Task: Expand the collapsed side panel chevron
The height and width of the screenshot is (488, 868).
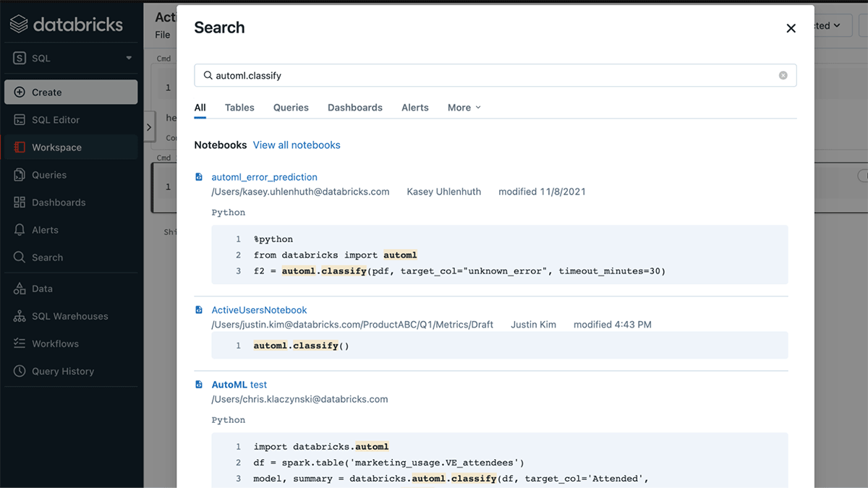Action: coord(149,127)
